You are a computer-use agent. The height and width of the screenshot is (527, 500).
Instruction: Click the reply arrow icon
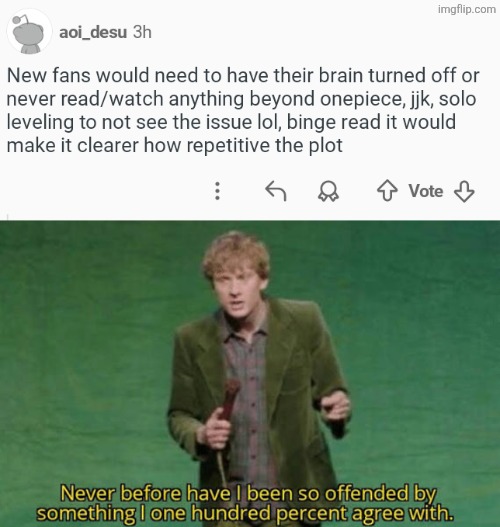point(276,191)
